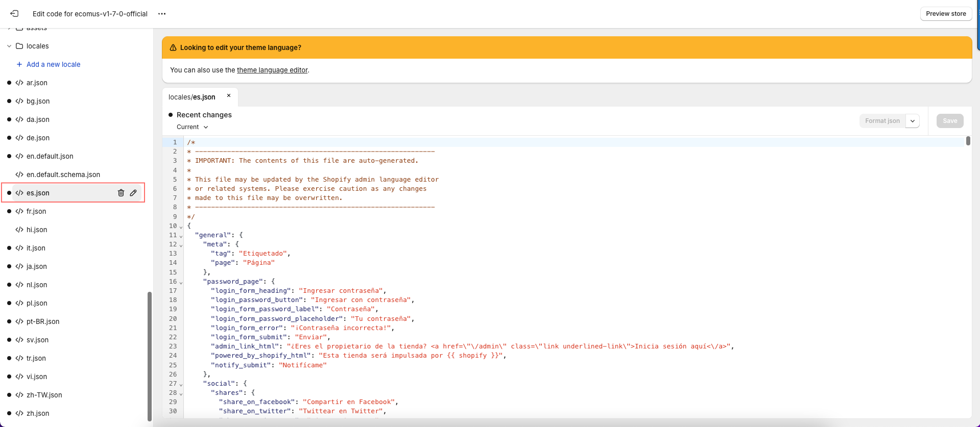Close the locales/es.json tab
The width and height of the screenshot is (980, 427).
(x=229, y=96)
